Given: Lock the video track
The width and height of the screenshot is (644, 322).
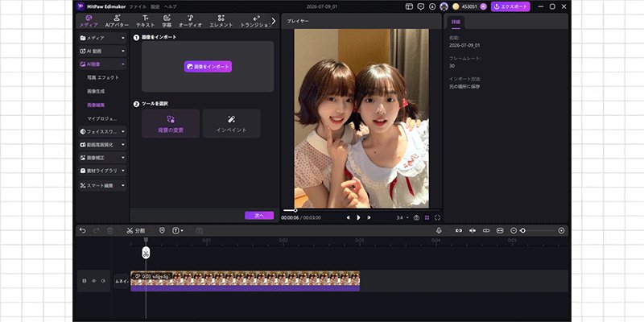Looking at the screenshot, I should coord(85,281).
